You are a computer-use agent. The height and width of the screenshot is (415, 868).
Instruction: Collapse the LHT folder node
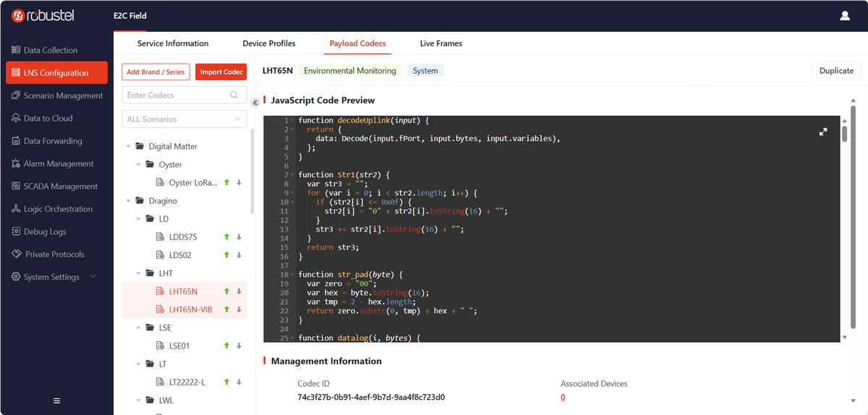coord(140,273)
